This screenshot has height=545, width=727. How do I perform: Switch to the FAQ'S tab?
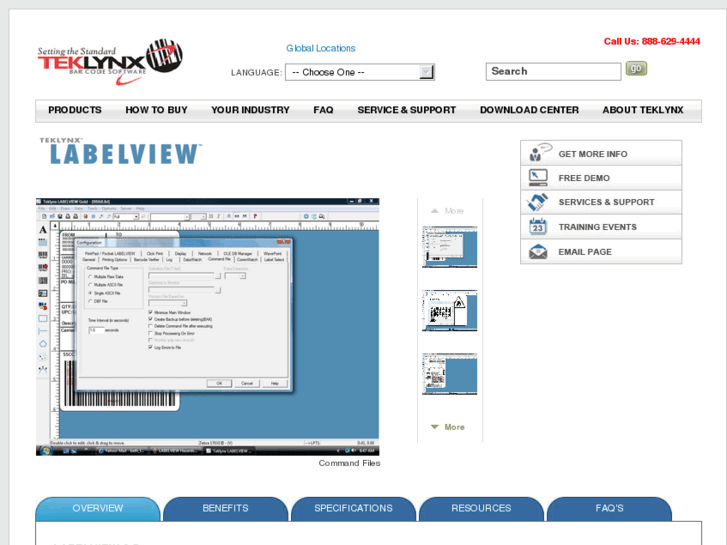coord(609,508)
